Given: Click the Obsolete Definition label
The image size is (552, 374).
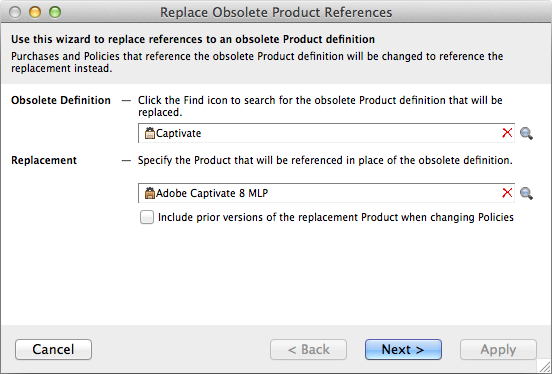Looking at the screenshot, I should (x=61, y=100).
